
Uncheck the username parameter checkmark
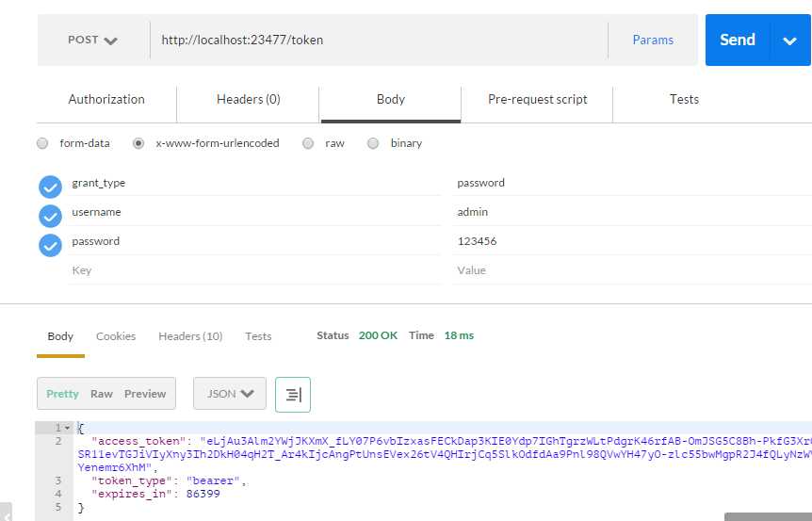50,217
